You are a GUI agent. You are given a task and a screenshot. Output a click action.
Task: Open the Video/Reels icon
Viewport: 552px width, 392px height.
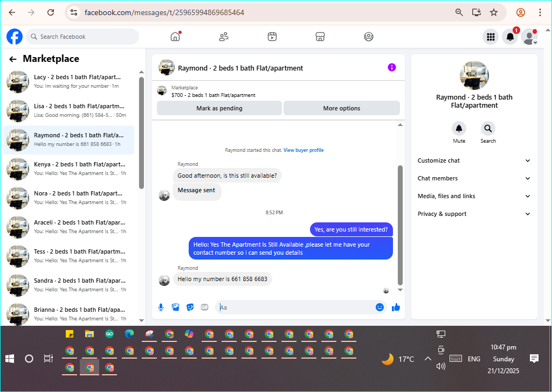272,37
